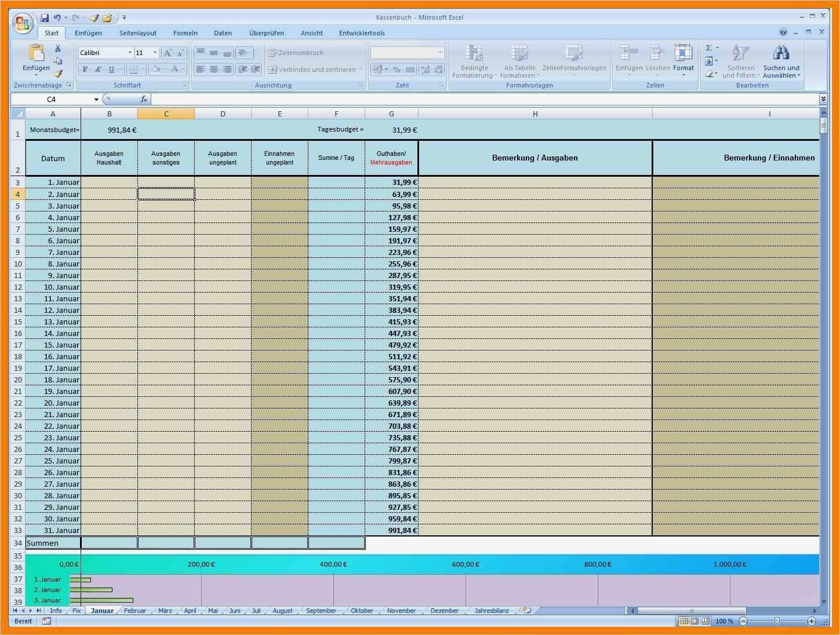Screen dimensions: 840x635
Task: Toggle middle vertical alignment
Action: (214, 53)
